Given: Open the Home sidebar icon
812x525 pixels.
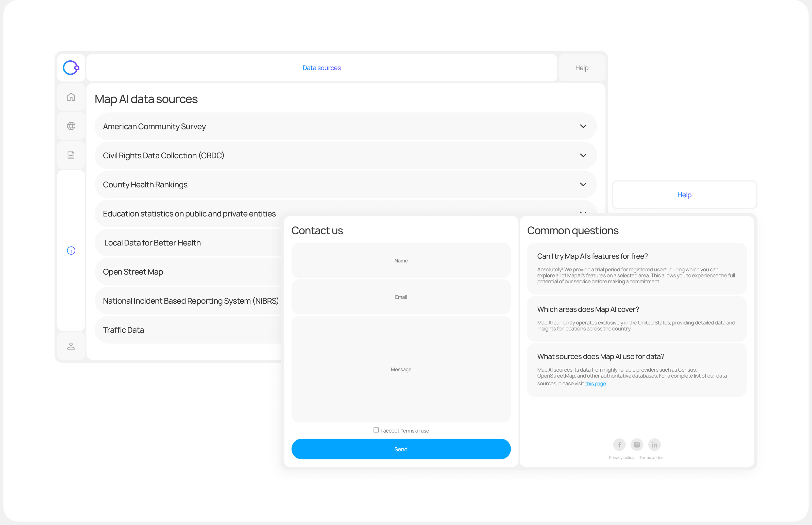Looking at the screenshot, I should coord(71,97).
